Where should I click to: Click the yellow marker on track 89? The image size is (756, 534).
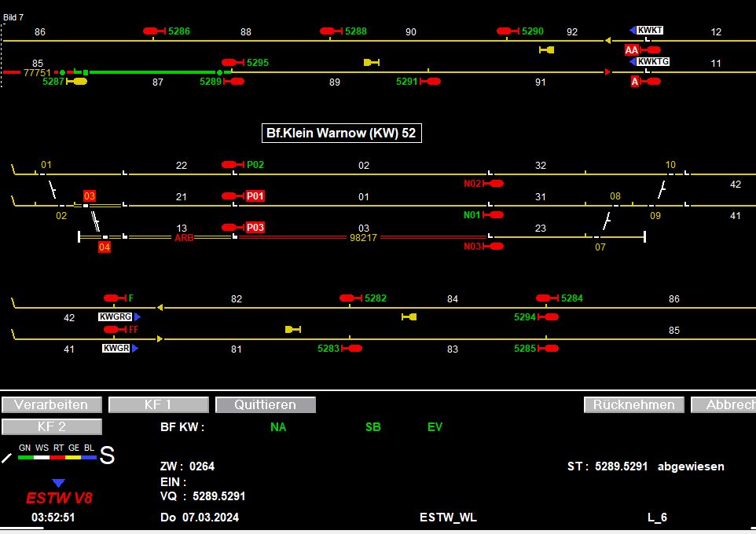tap(372, 62)
